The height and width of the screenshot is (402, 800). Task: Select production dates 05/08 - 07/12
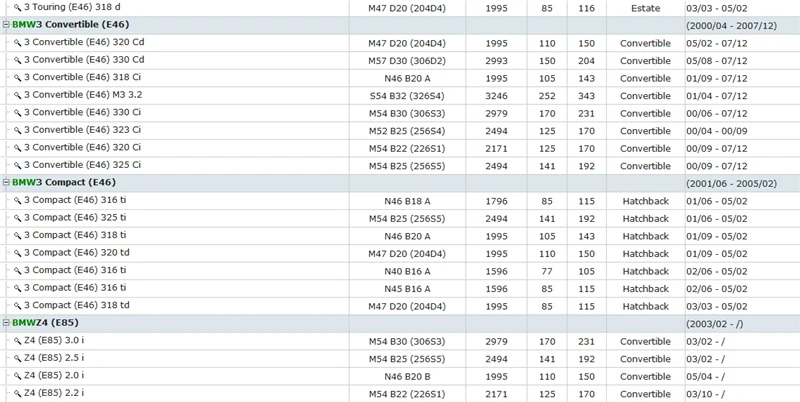[716, 61]
